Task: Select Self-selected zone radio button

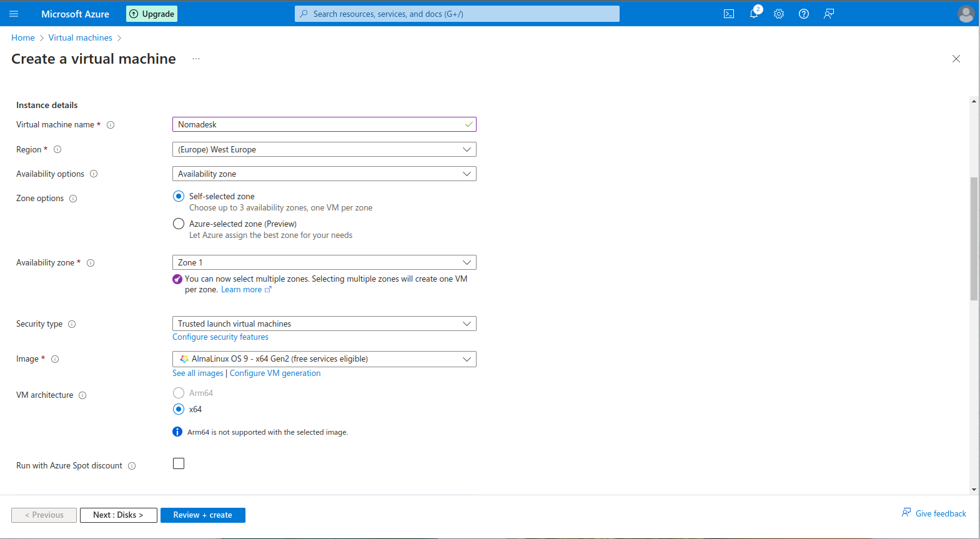Action: tap(179, 196)
